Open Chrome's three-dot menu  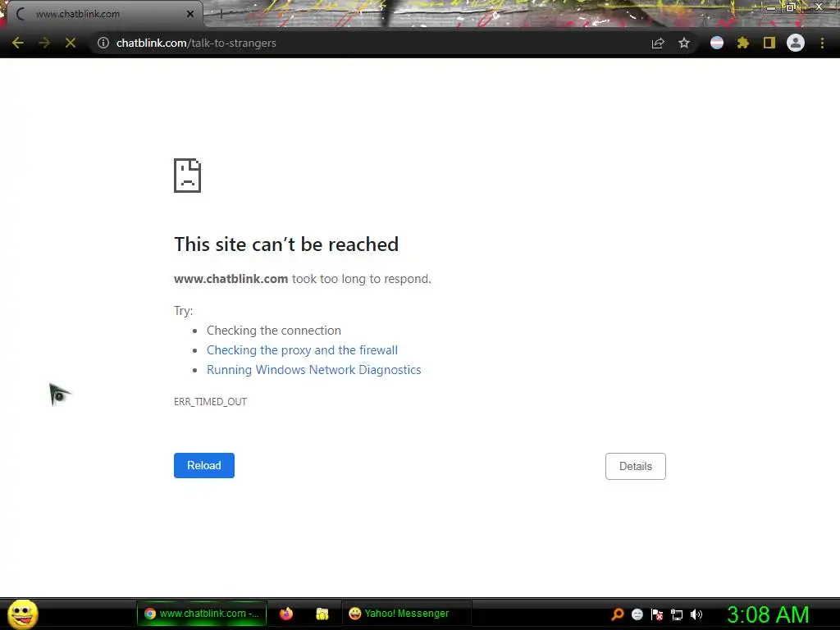(x=822, y=43)
